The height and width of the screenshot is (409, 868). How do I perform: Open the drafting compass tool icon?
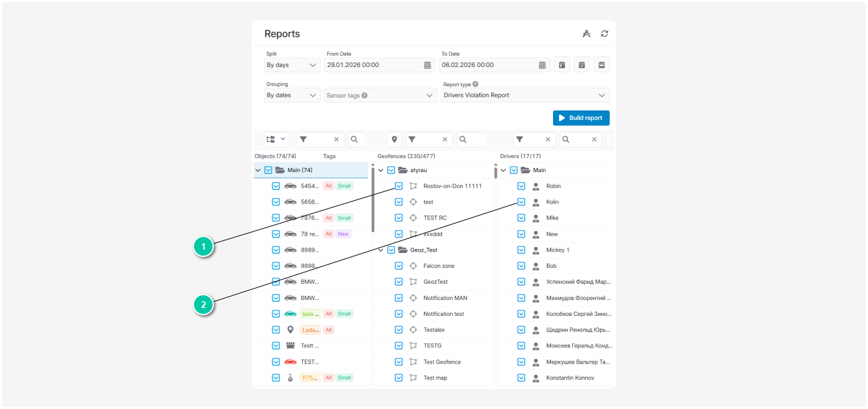click(x=586, y=33)
